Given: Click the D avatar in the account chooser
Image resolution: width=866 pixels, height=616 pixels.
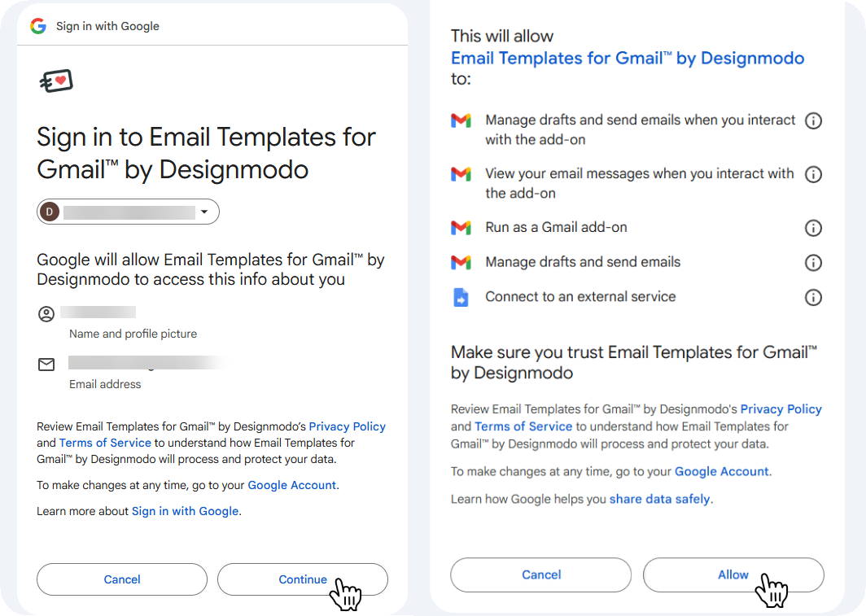Looking at the screenshot, I should [50, 212].
